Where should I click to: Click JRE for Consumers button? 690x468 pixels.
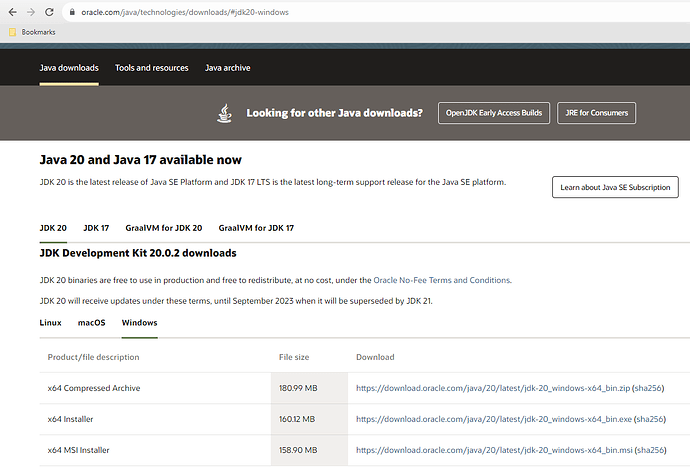(x=596, y=113)
